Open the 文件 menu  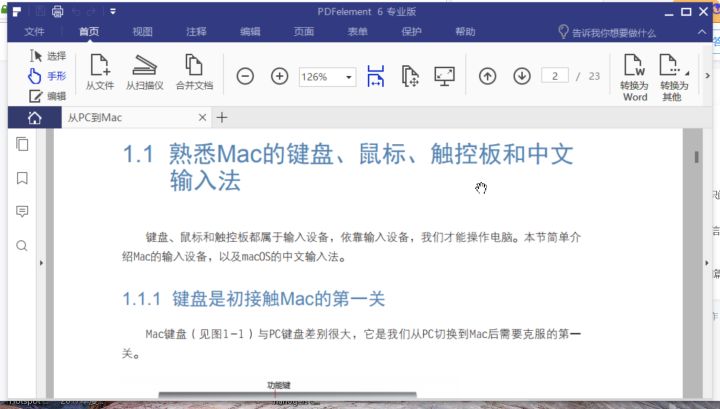pos(35,32)
